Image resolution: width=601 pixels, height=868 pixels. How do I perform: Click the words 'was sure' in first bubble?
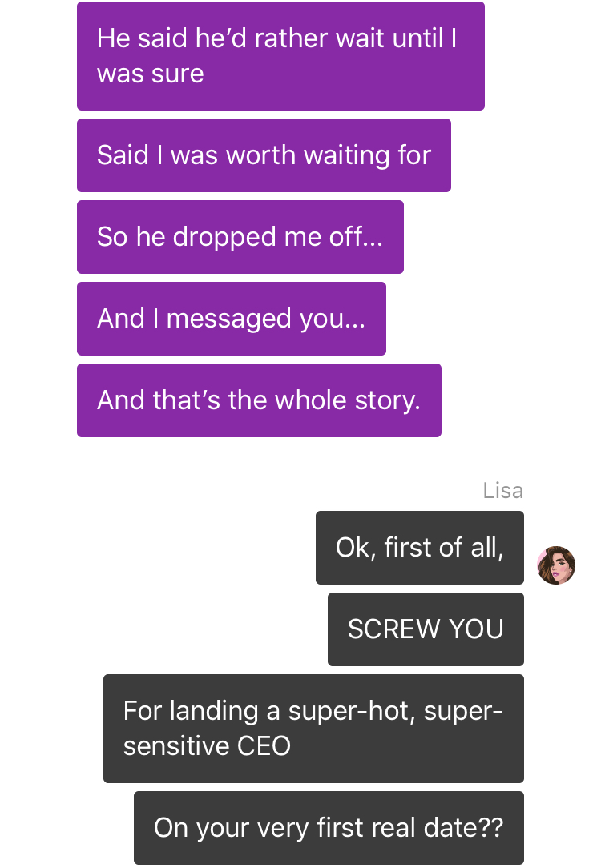tap(151, 74)
